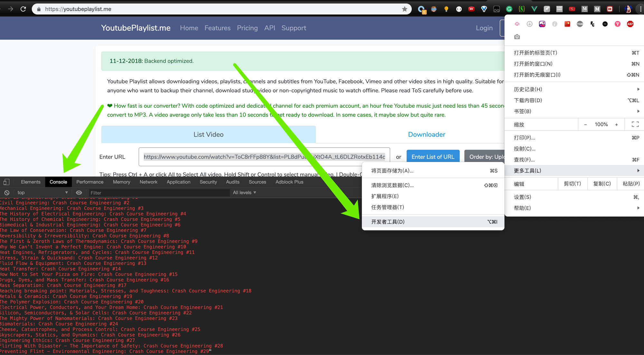This screenshot has height=355, width=644.
Task: Click the Vue devtools extension icon
Action: (534, 9)
